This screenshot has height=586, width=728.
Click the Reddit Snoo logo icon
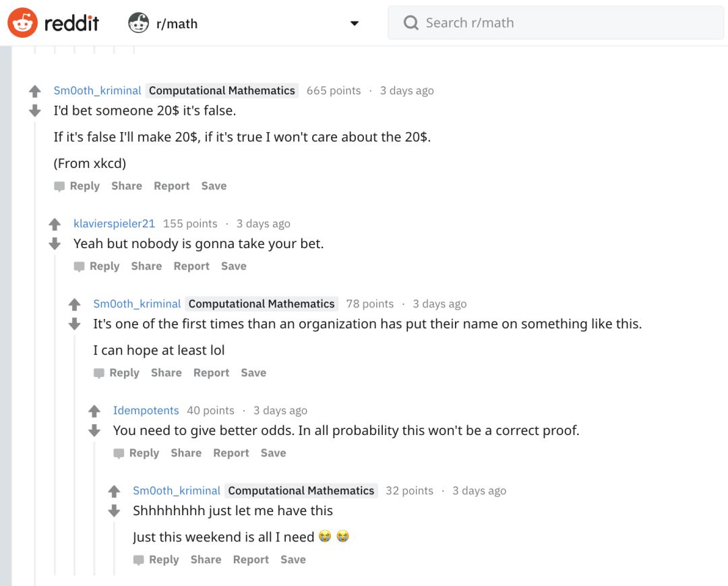click(x=22, y=23)
